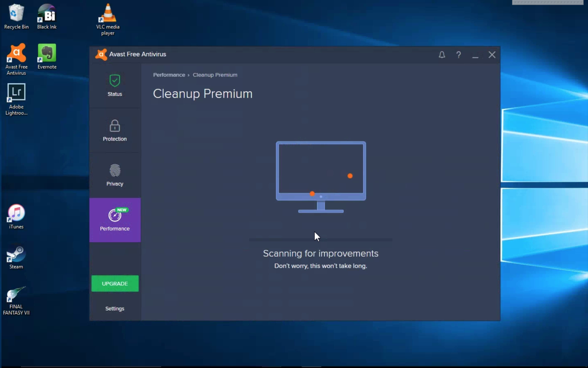Screen dimensions: 588x368
Task: Close the Avast Free Antivirus window
Action: click(x=492, y=55)
